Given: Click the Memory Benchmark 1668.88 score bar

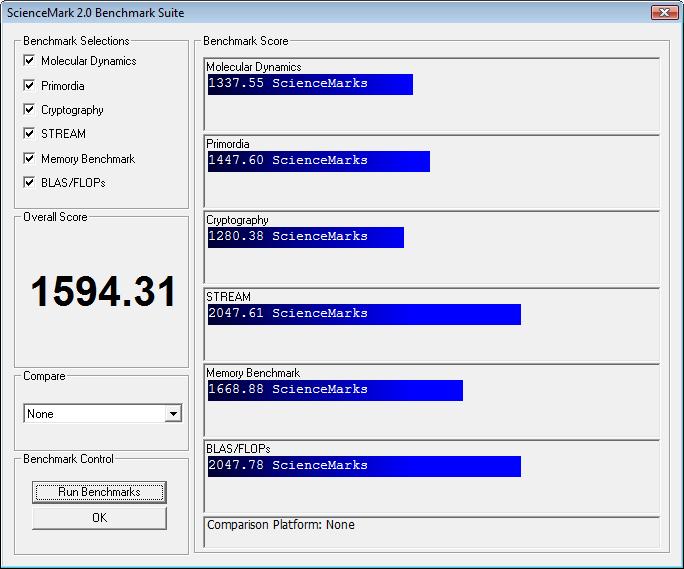Looking at the screenshot, I should [335, 390].
